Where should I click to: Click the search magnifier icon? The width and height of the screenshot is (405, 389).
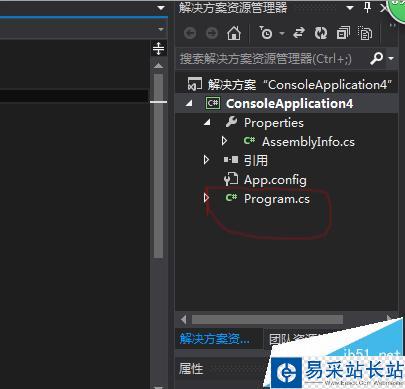click(377, 59)
